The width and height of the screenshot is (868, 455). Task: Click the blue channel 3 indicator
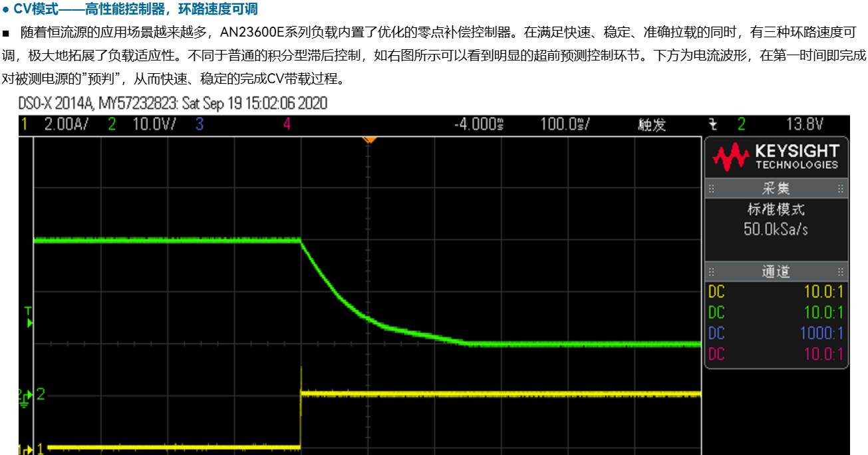pyautogui.click(x=199, y=124)
